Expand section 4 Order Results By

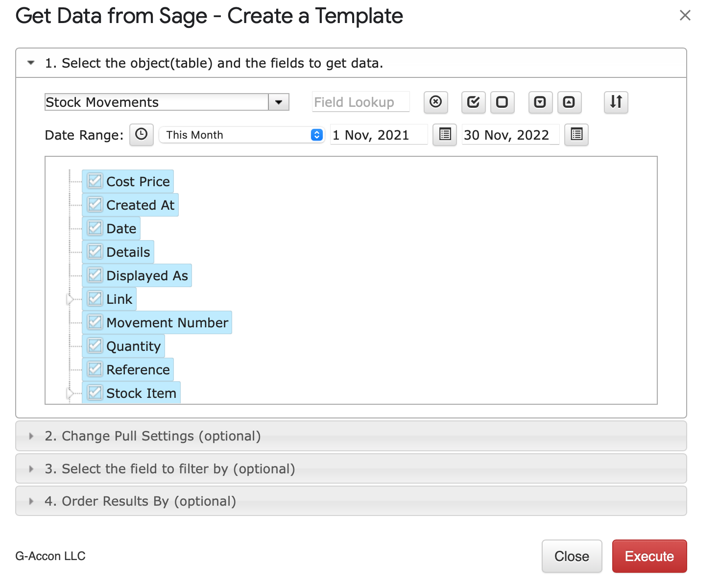tap(351, 501)
